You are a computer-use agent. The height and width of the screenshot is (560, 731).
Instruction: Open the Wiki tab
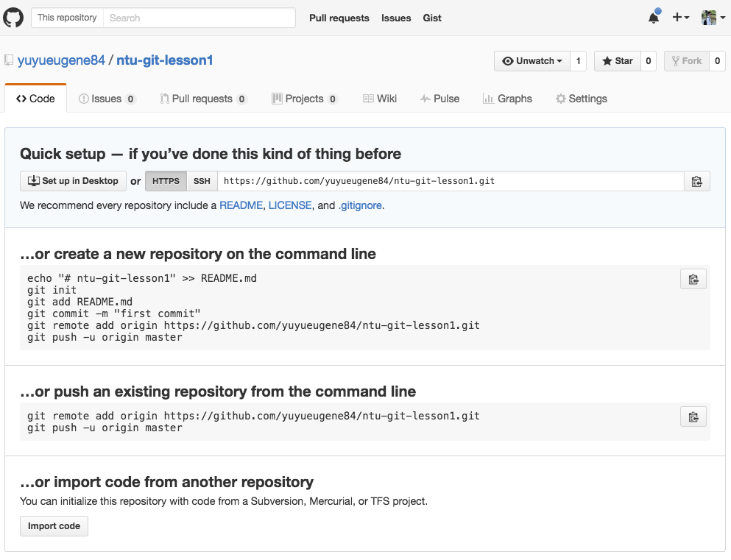(380, 99)
